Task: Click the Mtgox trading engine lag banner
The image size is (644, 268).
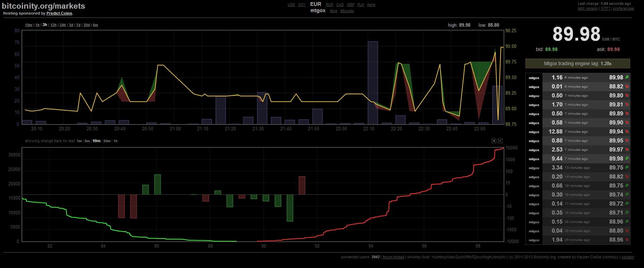Action: tap(577, 64)
